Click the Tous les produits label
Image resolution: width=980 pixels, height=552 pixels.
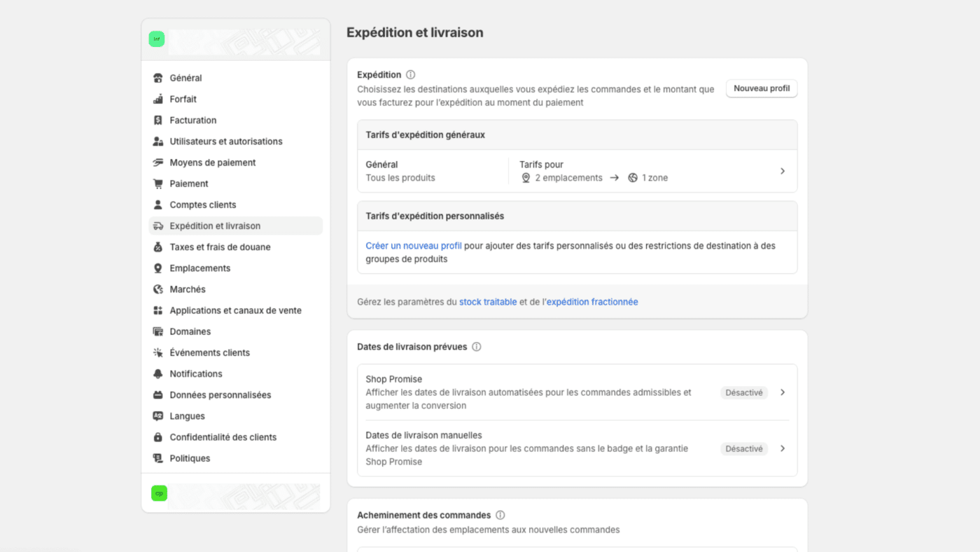[400, 178]
